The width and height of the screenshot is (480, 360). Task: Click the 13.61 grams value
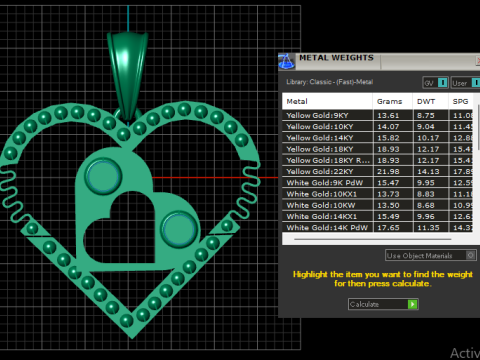click(388, 116)
